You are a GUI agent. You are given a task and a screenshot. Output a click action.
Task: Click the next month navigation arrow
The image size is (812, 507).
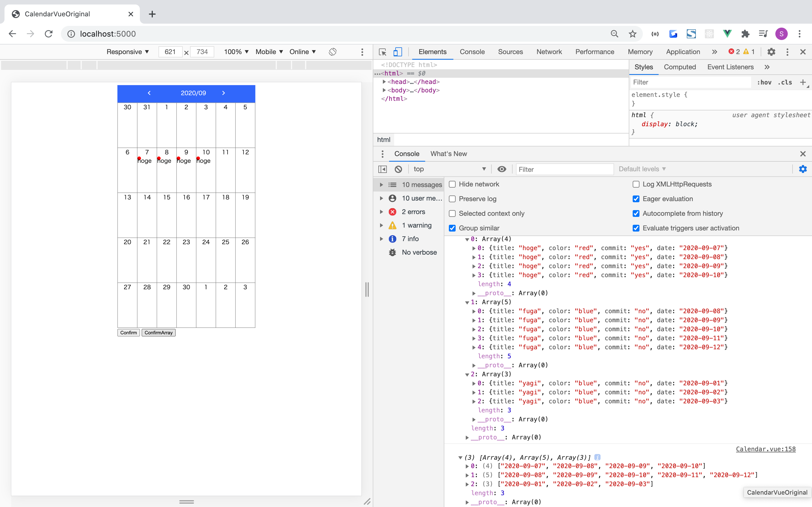[x=223, y=92]
